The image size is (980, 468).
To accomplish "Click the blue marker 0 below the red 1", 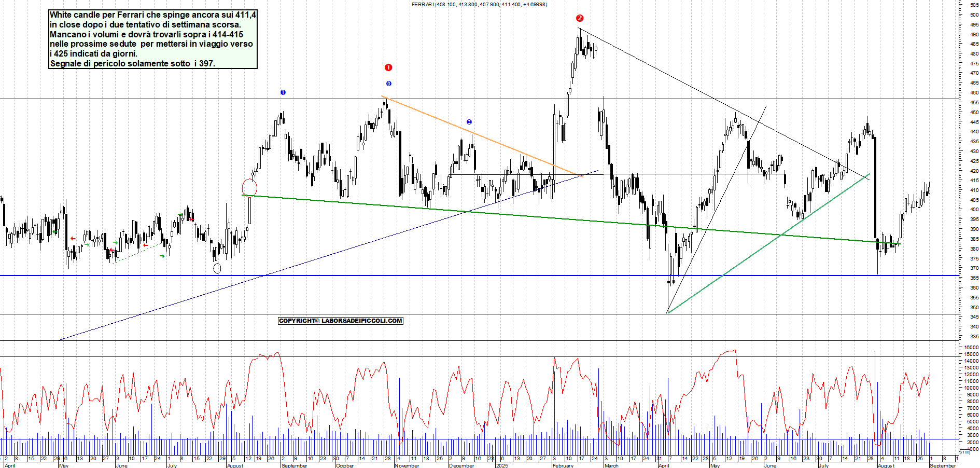I will [389, 84].
